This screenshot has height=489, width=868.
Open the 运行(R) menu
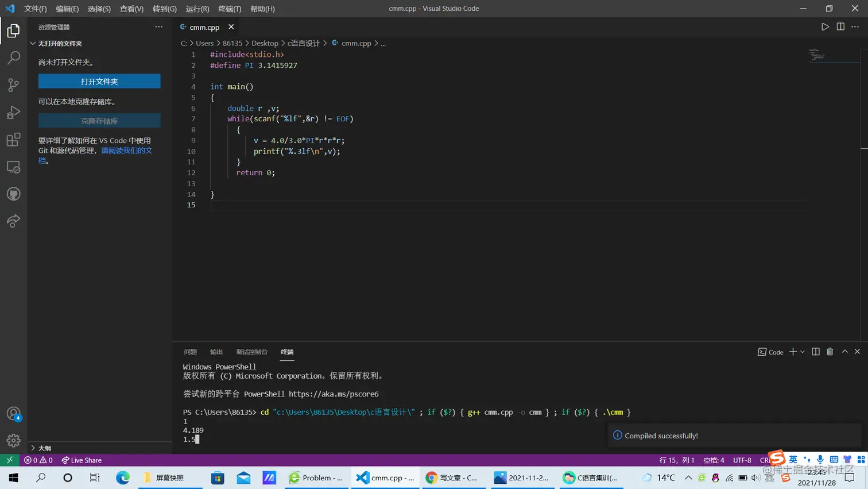pos(197,9)
